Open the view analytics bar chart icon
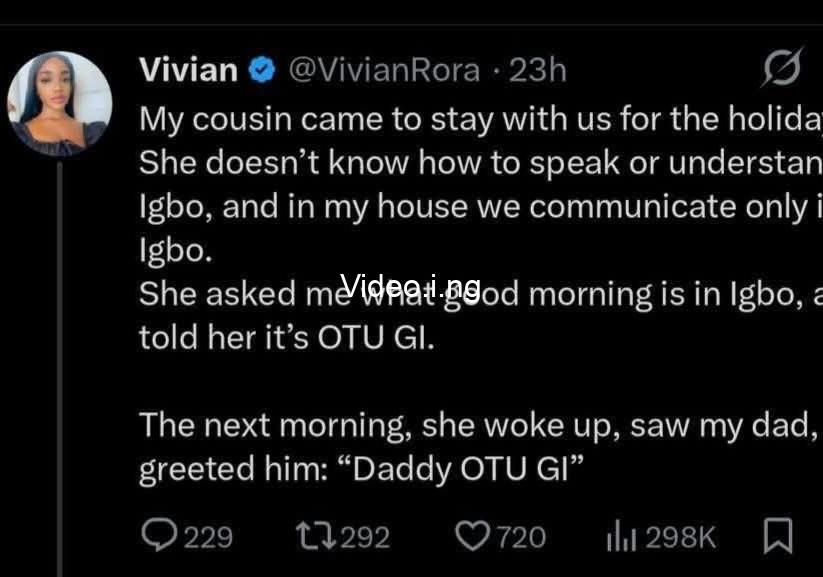This screenshot has height=577, width=823. tap(622, 537)
